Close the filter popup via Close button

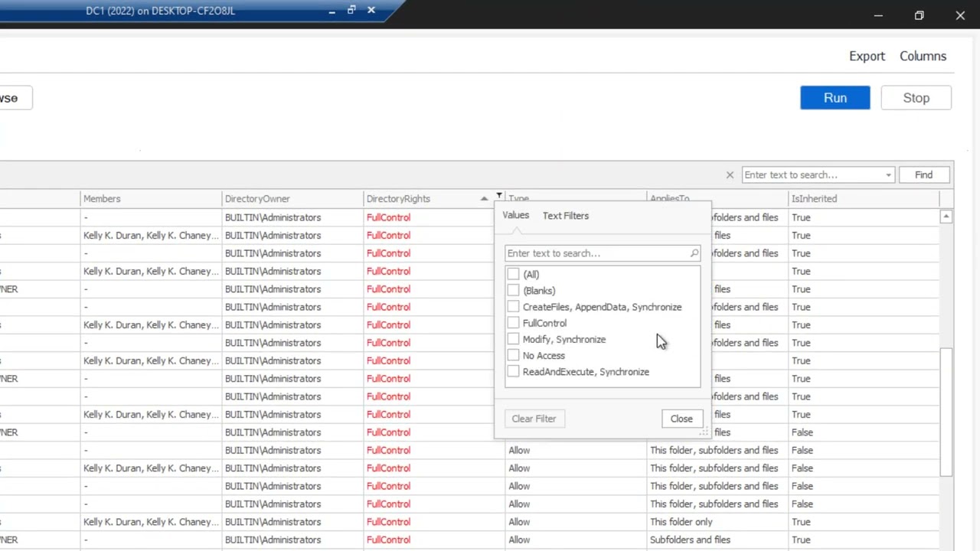(681, 419)
